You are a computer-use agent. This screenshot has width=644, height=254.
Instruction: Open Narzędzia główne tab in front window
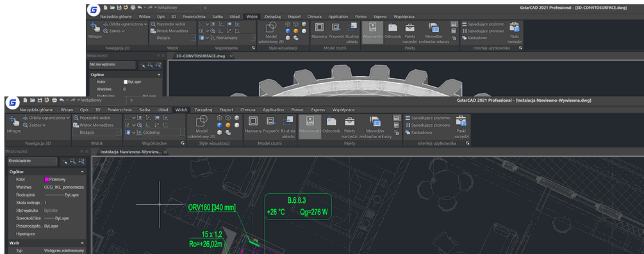[x=36, y=110]
